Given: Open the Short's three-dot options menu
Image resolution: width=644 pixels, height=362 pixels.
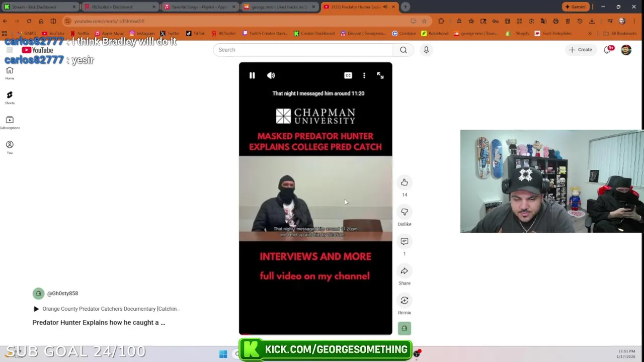Looking at the screenshot, I should pos(364,75).
